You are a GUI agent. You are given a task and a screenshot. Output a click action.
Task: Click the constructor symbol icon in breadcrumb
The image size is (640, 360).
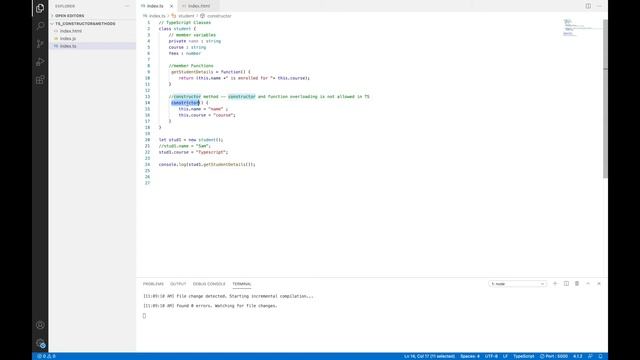coord(202,16)
